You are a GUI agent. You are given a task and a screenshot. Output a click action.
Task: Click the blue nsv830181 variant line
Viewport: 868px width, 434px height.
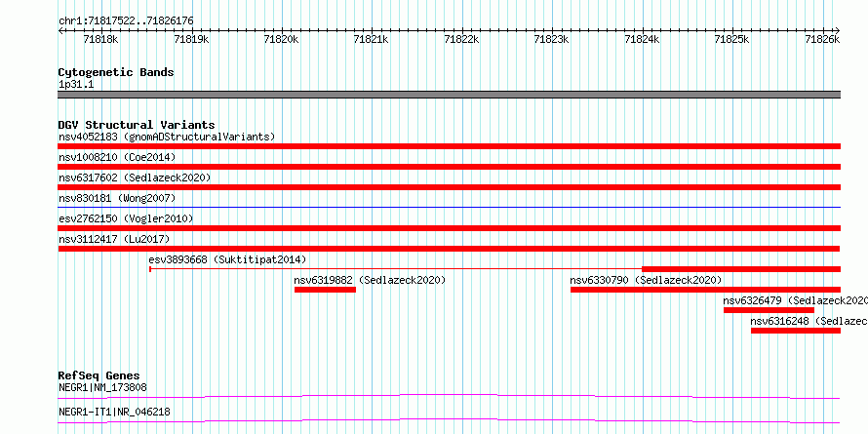coord(449,207)
